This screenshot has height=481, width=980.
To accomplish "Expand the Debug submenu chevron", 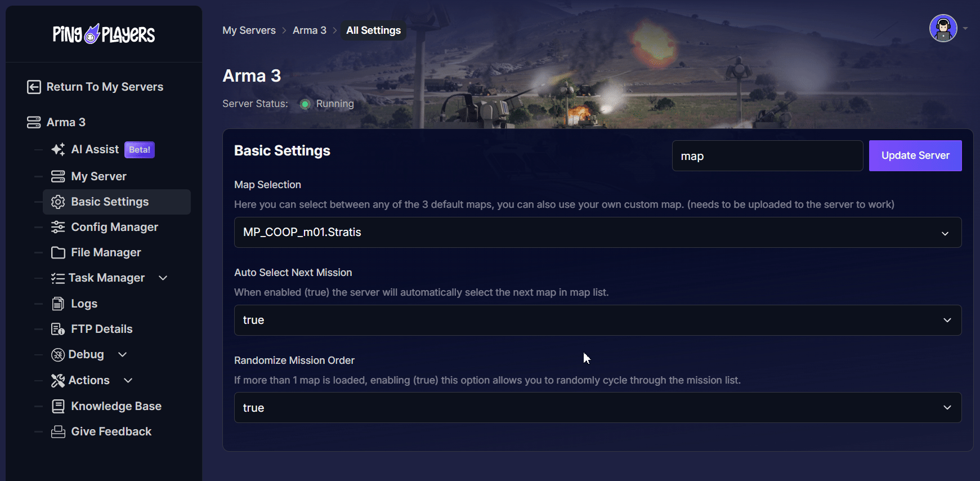I will pyautogui.click(x=123, y=354).
